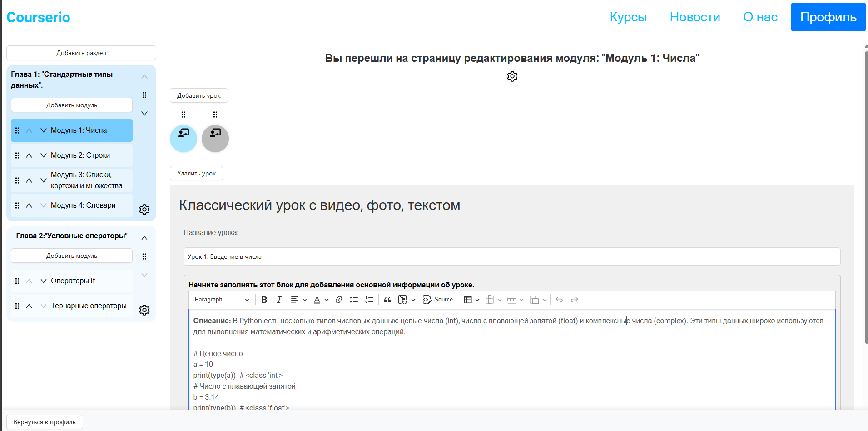Select the lesson 'Модуль 2: Строки'
868x431 pixels.
tap(80, 155)
